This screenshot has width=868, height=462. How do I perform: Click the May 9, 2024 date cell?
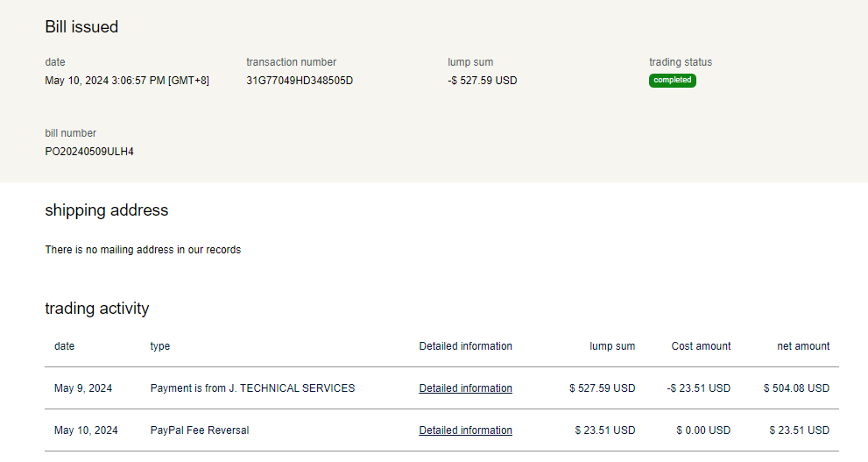point(83,388)
